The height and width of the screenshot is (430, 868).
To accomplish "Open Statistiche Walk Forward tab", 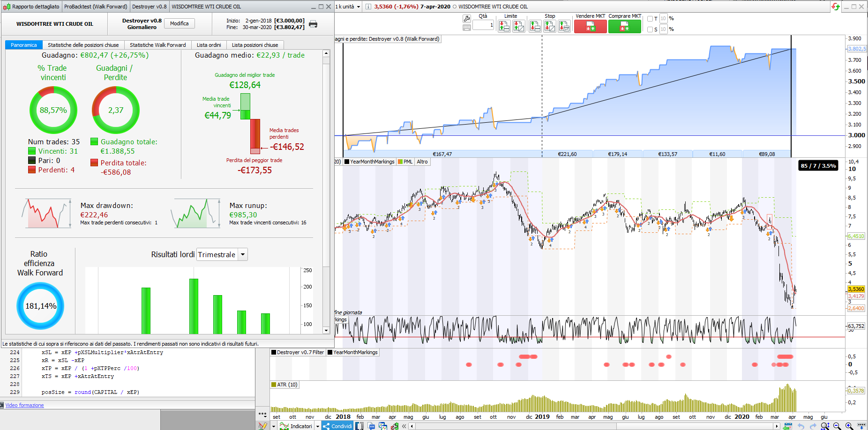I will (158, 45).
